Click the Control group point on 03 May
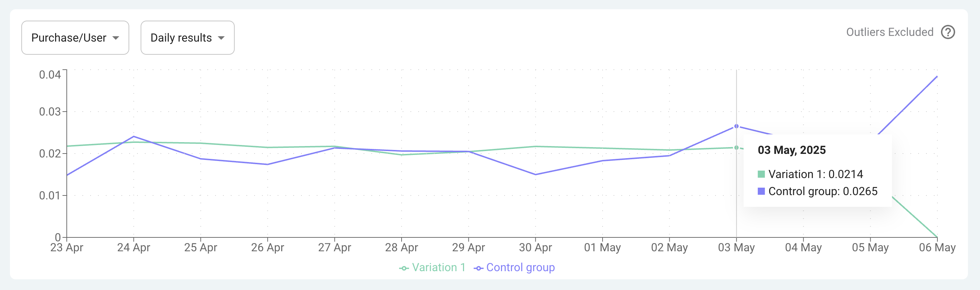Viewport: 980px width, 290px height. click(736, 127)
